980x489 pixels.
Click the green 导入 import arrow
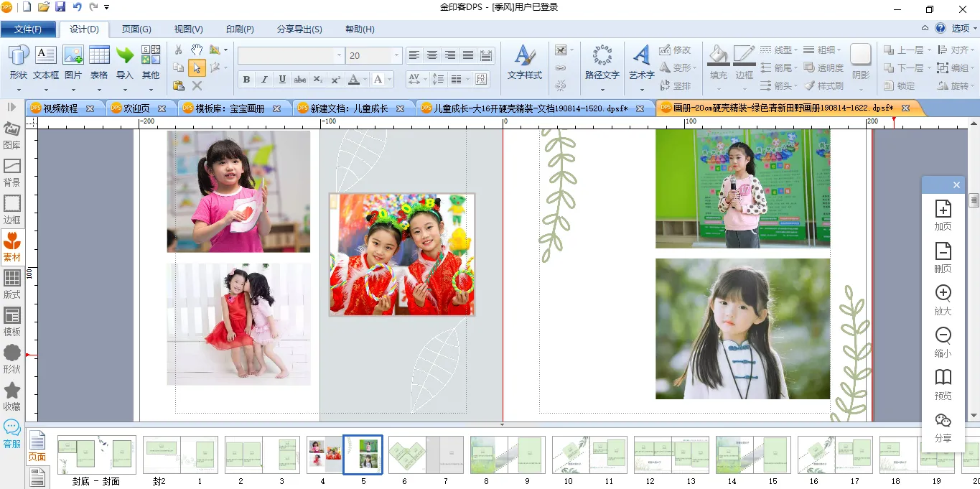[x=125, y=56]
